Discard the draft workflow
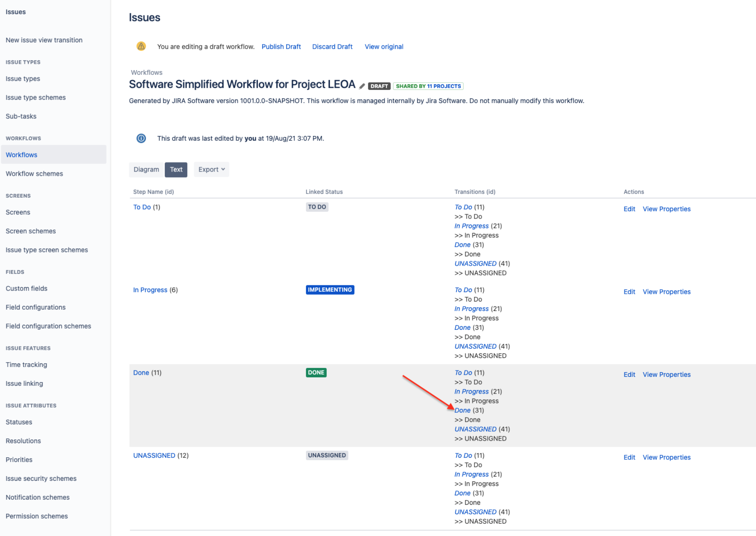Screen dimensions: 756x536 pyautogui.click(x=332, y=46)
